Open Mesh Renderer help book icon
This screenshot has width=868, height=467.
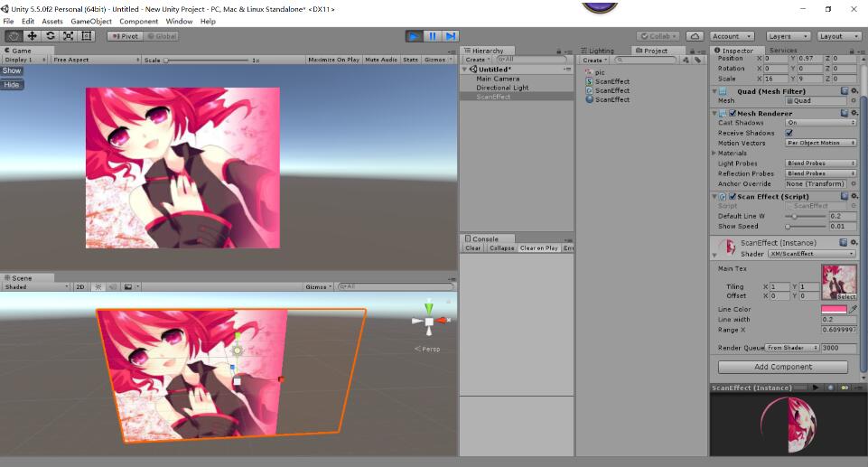click(x=845, y=113)
